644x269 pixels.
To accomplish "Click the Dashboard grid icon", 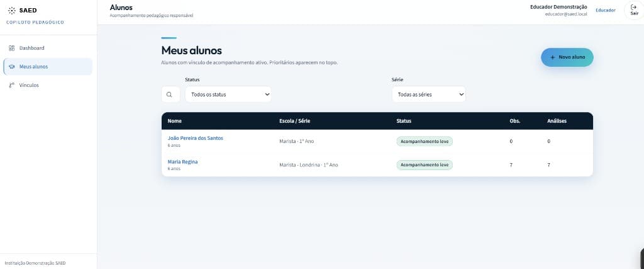I will (12, 48).
